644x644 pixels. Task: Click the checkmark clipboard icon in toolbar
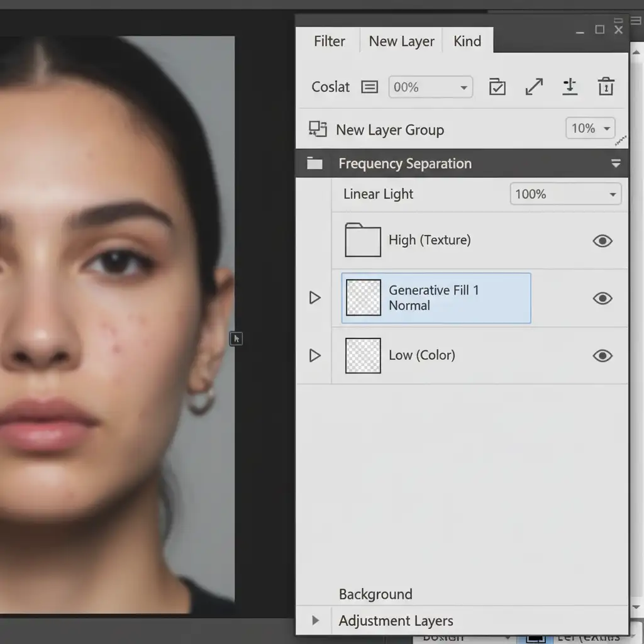497,87
